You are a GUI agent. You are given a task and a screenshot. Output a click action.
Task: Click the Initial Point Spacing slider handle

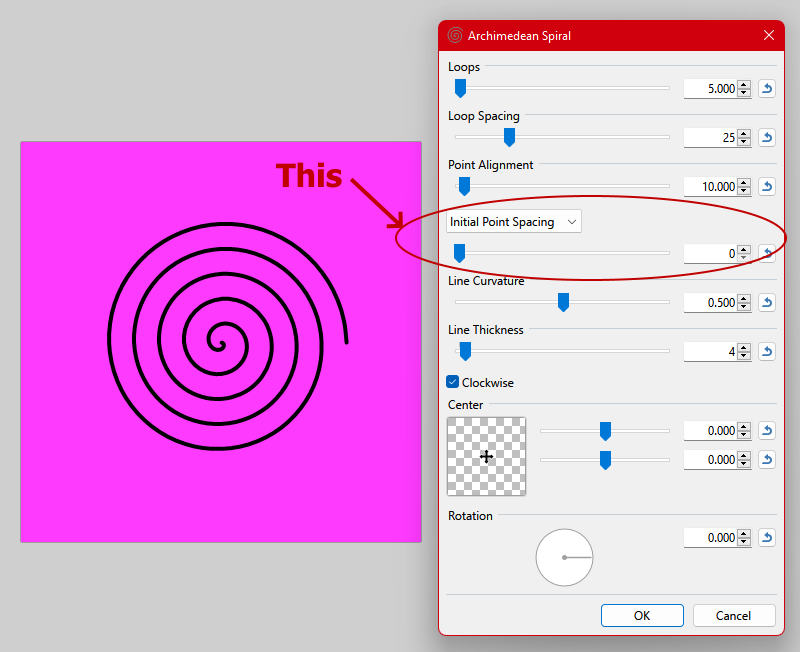coord(459,253)
